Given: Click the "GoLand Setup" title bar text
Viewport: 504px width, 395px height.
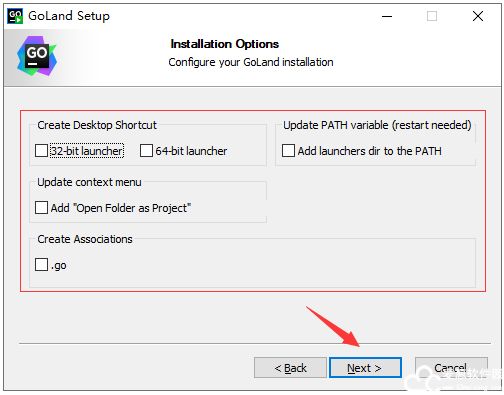Looking at the screenshot, I should 69,16.
